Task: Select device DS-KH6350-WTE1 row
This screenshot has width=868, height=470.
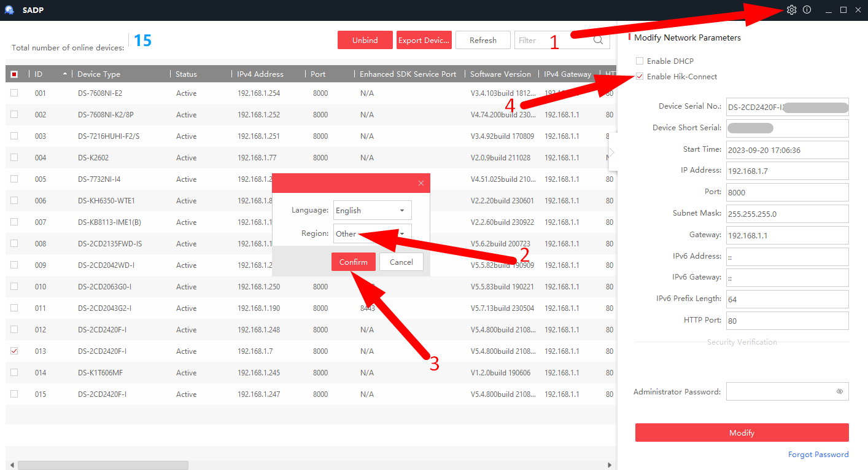Action: (311, 200)
